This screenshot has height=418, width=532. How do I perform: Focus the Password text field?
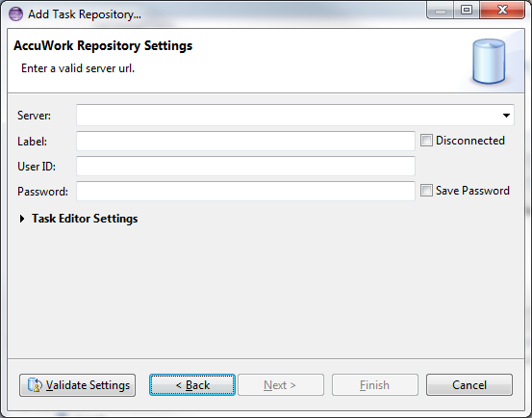tap(245, 191)
